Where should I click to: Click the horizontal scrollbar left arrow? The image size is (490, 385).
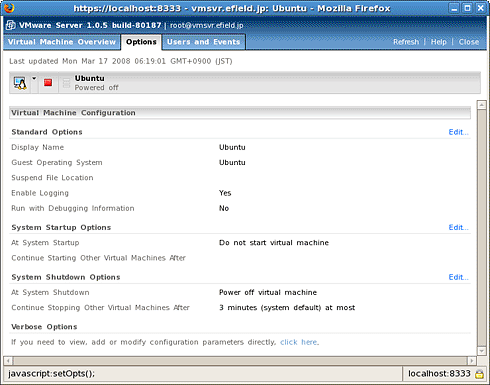point(8,361)
